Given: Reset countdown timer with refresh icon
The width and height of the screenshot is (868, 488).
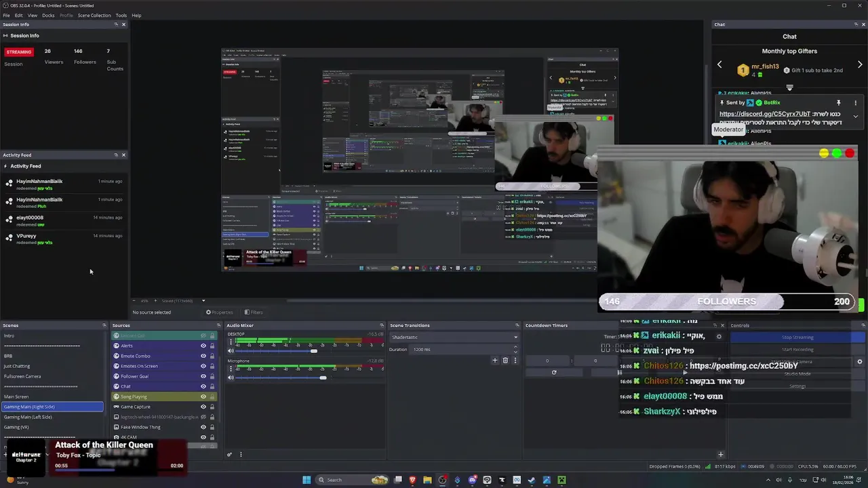Looking at the screenshot, I should (554, 372).
